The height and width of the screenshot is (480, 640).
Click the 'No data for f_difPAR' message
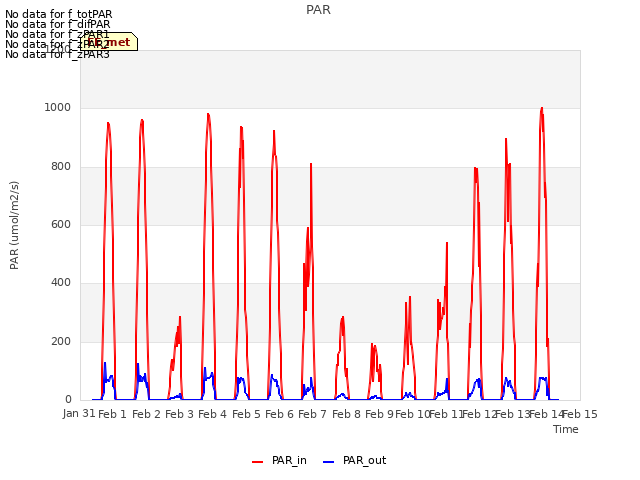[58, 24]
